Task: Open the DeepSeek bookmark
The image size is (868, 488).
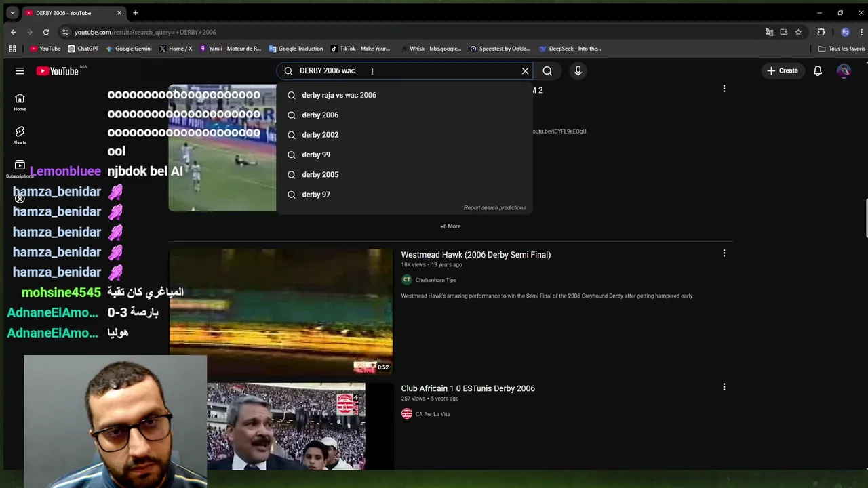Action: pos(570,49)
